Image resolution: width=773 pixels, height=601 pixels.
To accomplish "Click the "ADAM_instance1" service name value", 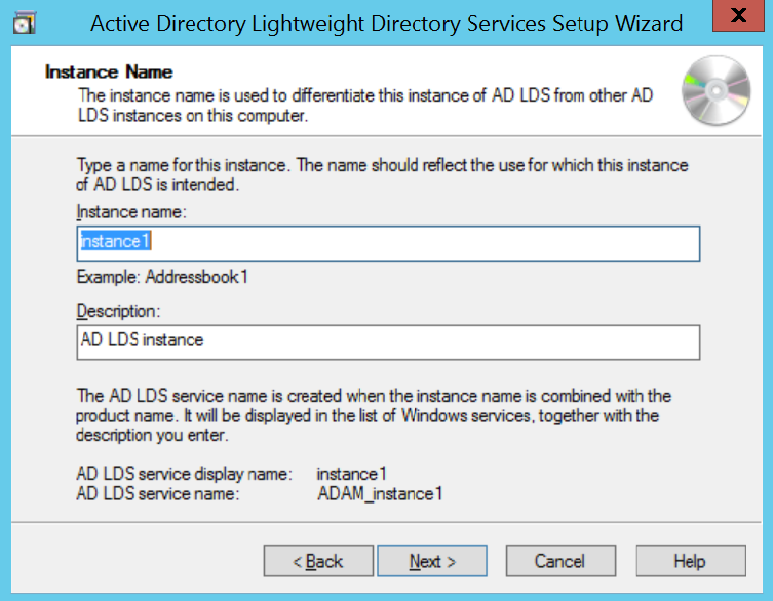I will click(x=379, y=493).
